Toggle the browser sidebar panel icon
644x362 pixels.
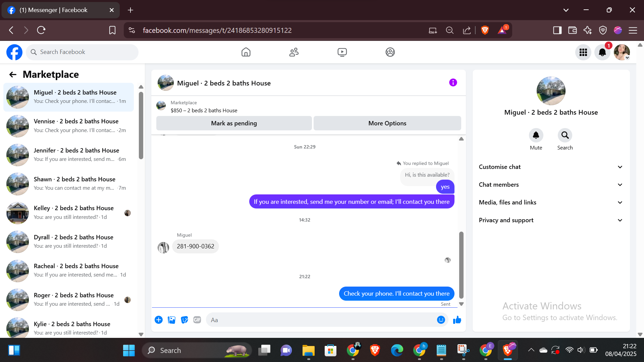557,30
